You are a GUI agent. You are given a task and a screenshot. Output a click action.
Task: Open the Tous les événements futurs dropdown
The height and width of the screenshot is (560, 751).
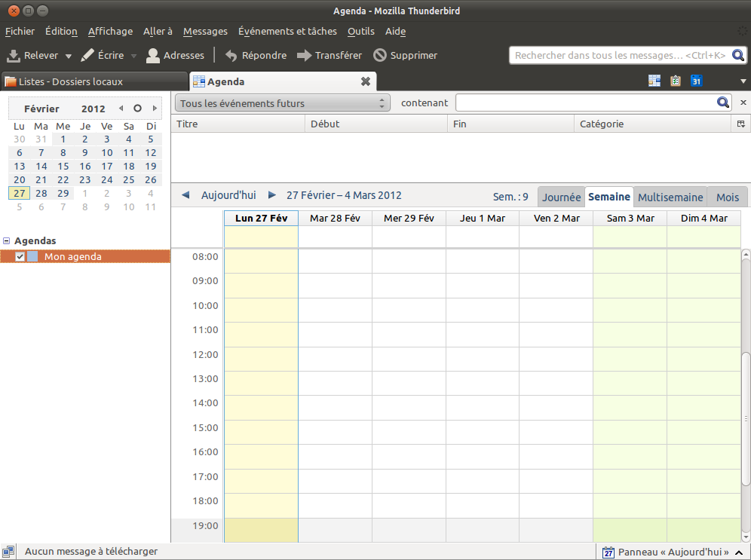pos(282,103)
